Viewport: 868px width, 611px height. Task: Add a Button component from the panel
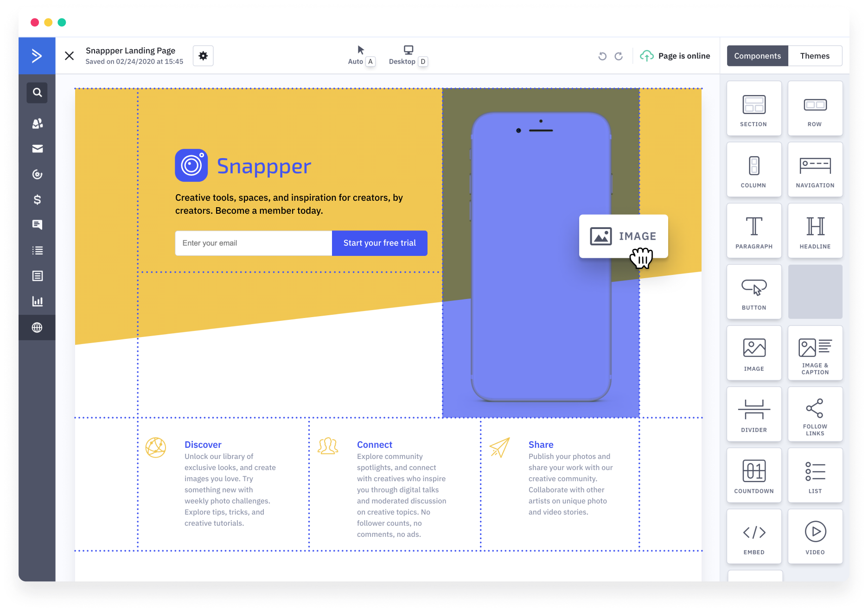click(754, 292)
